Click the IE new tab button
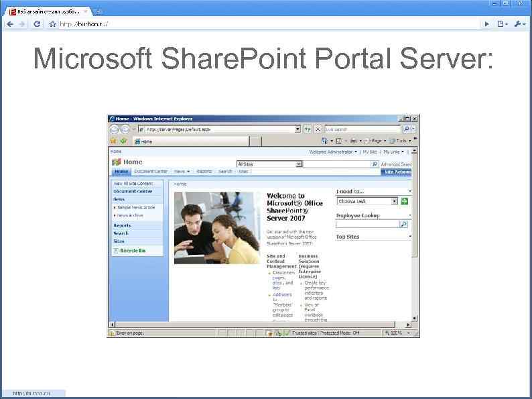 (256, 141)
